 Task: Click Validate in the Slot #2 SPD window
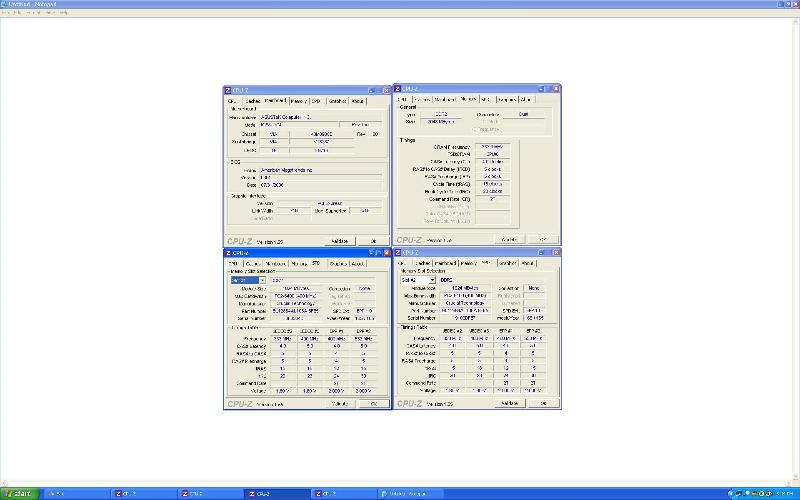coord(510,403)
